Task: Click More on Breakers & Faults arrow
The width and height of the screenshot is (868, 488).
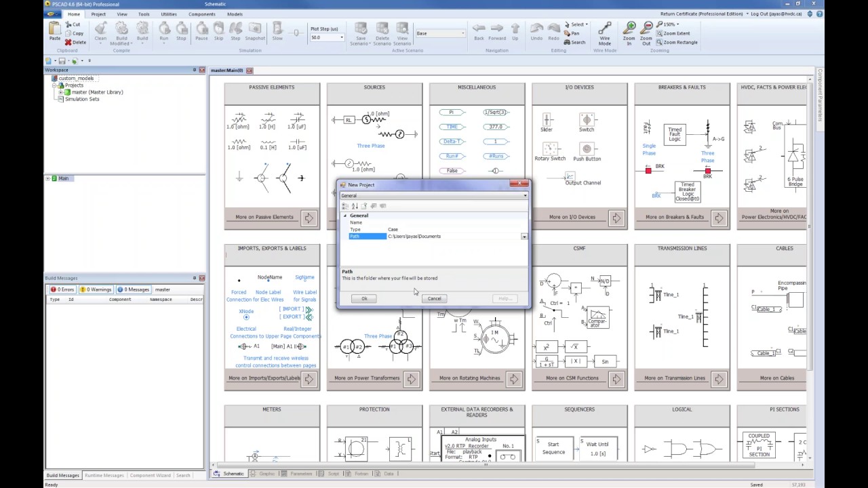Action: (718, 218)
